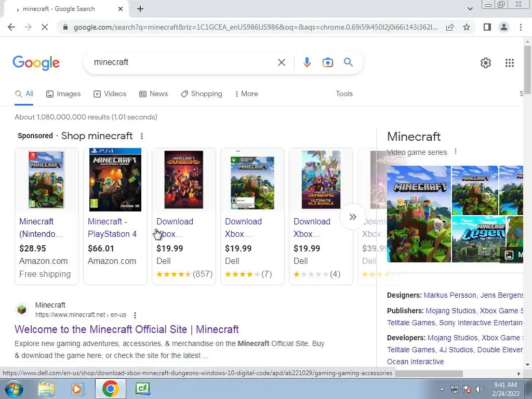532x399 pixels.
Task: Open the large Minecraft panel image
Action: pos(419,214)
